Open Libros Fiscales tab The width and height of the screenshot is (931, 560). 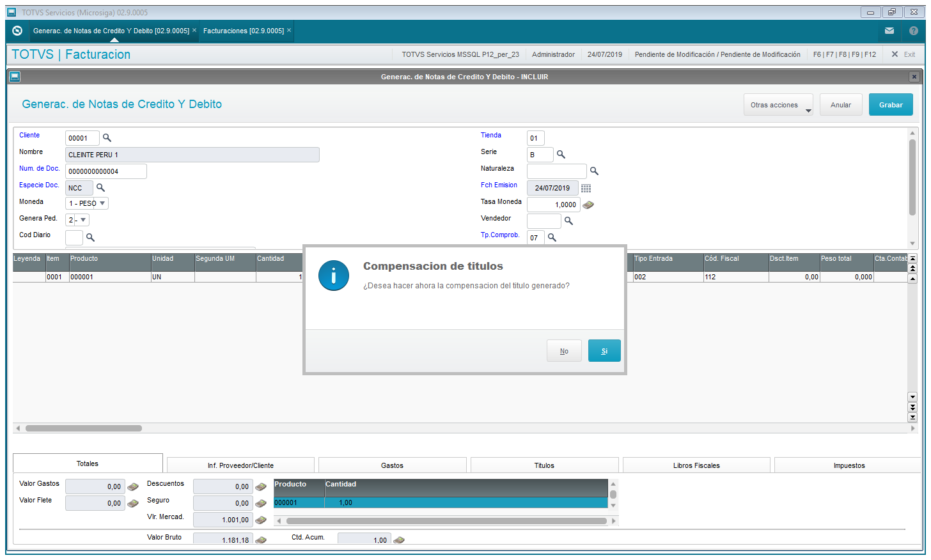696,465
